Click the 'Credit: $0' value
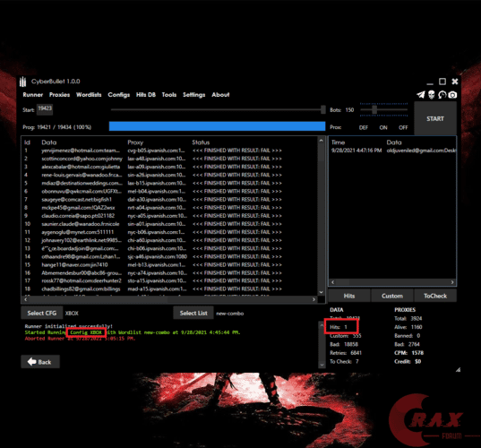This screenshot has height=448, width=481. tap(408, 361)
